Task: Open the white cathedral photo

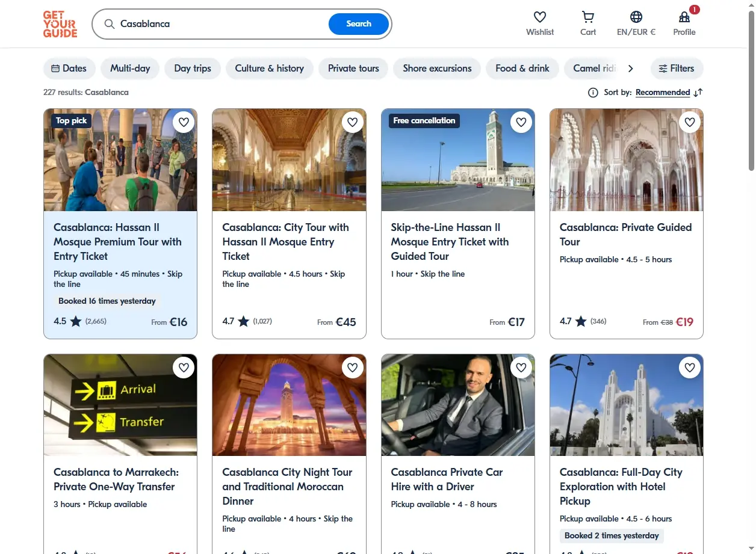Action: [626, 405]
